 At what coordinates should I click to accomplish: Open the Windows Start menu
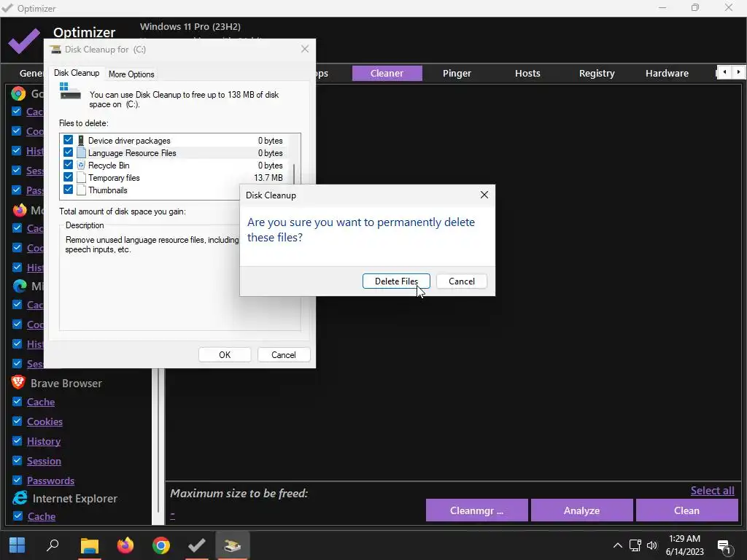tap(18, 545)
